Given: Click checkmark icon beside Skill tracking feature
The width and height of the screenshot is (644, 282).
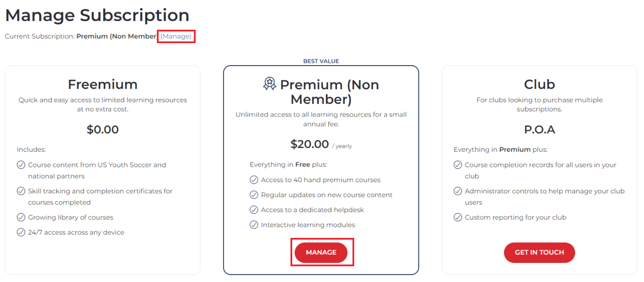Looking at the screenshot, I should point(21,191).
